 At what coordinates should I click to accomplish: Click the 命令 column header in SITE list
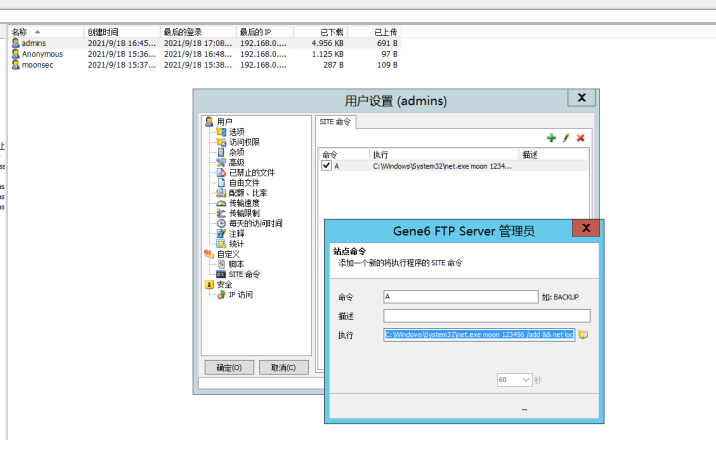344,155
